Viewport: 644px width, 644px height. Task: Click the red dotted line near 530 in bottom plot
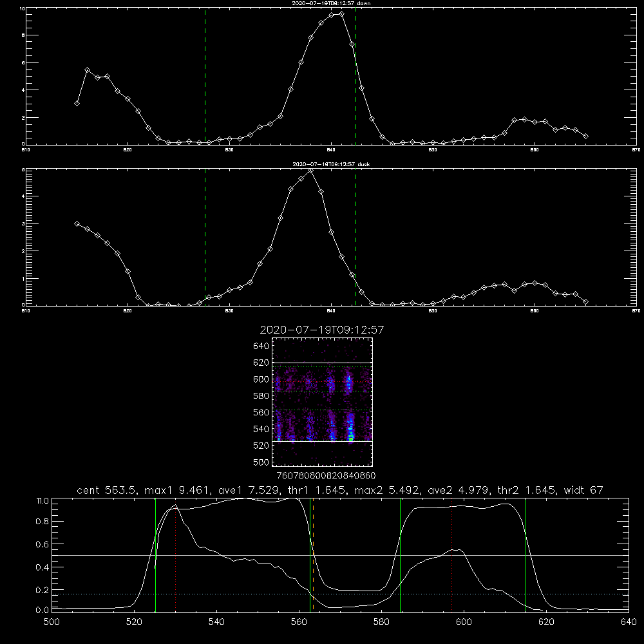coord(175,555)
